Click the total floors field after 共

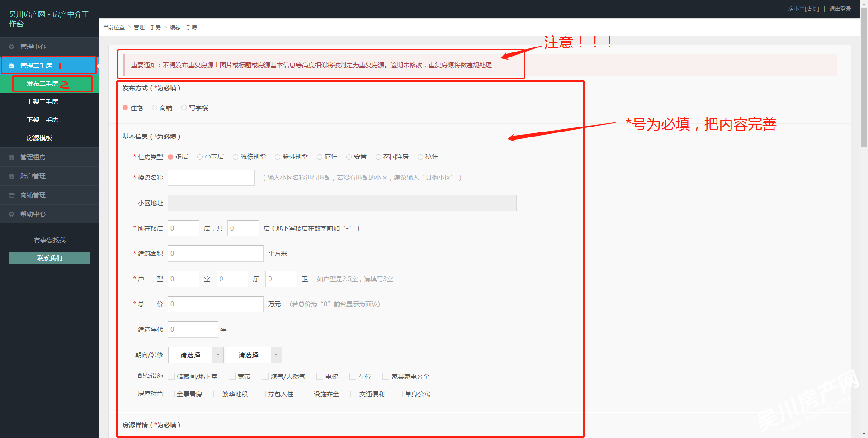coord(243,228)
